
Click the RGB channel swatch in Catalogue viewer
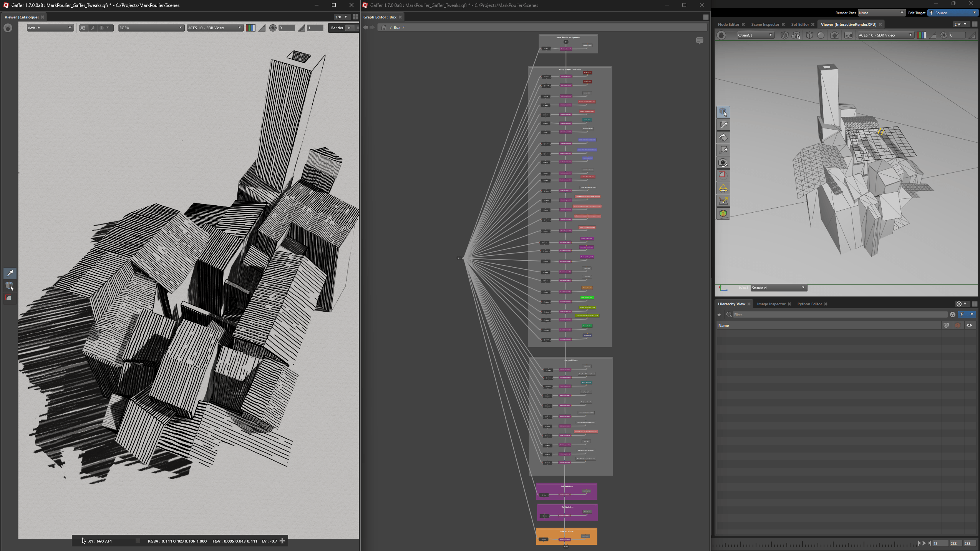coord(250,28)
